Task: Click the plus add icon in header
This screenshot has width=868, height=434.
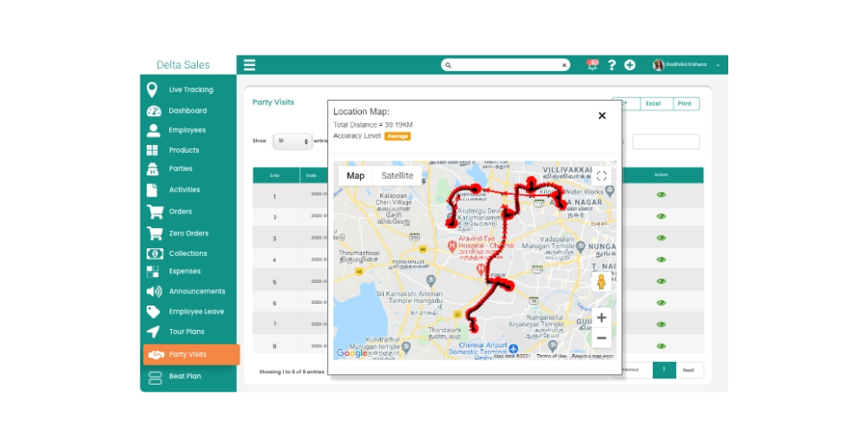Action: tap(630, 65)
